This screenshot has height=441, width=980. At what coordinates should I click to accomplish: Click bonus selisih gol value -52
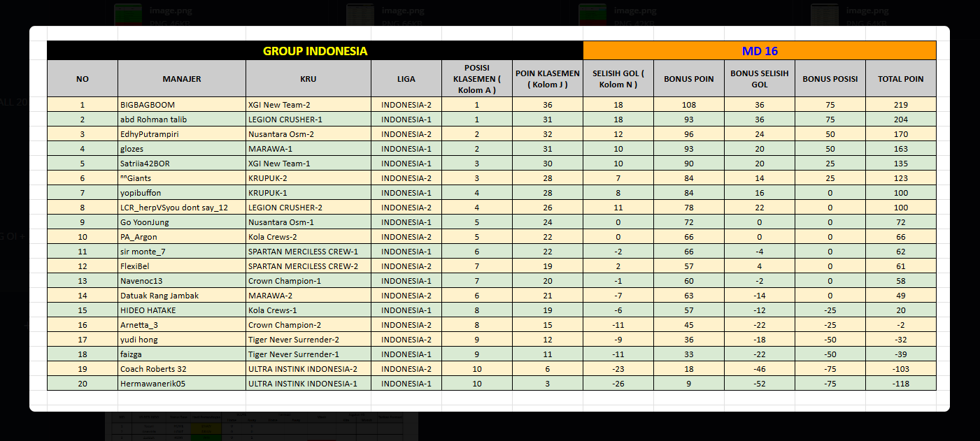(x=760, y=384)
